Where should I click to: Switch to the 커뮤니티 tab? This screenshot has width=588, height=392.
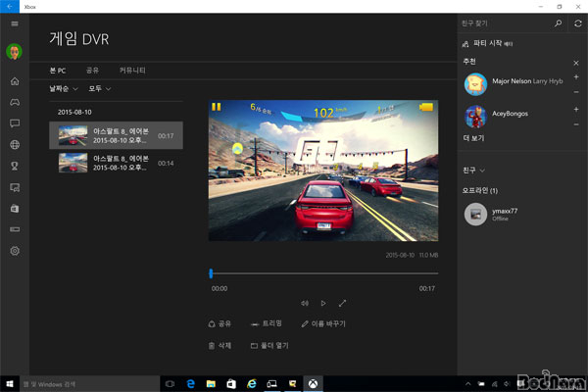tap(132, 71)
